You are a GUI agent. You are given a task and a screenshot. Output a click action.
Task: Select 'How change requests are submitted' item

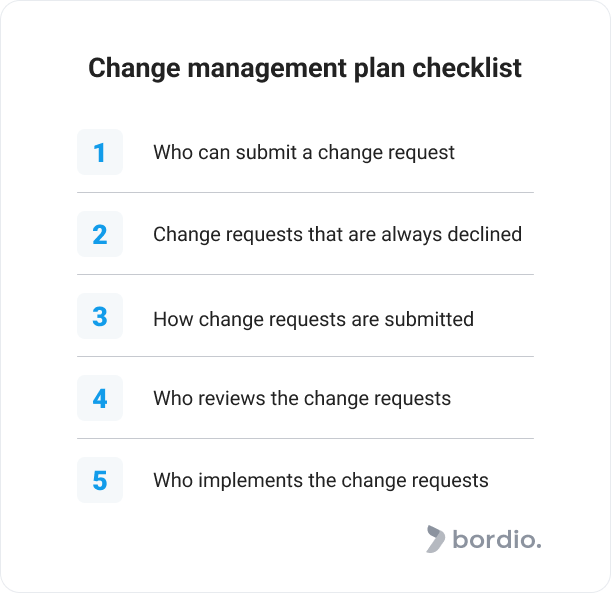314,319
